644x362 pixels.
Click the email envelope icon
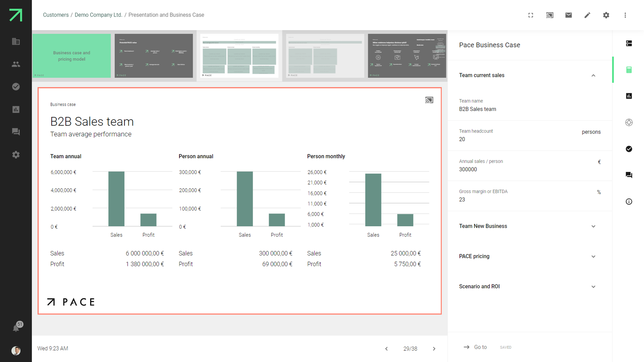pyautogui.click(x=569, y=15)
